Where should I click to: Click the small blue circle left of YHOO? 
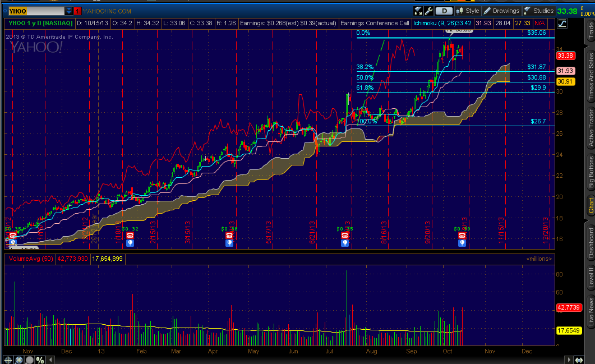(x=5, y=11)
